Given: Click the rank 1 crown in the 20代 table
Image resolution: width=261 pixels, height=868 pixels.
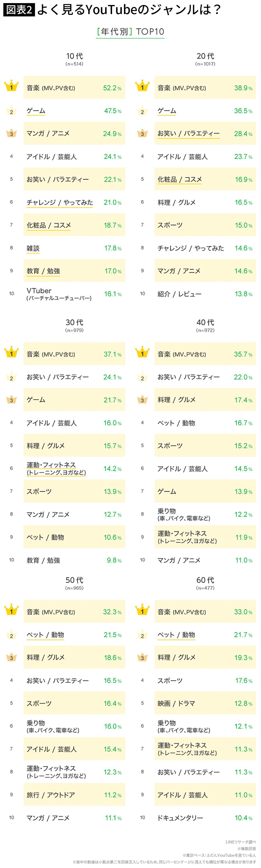Looking at the screenshot, I should point(142,86).
